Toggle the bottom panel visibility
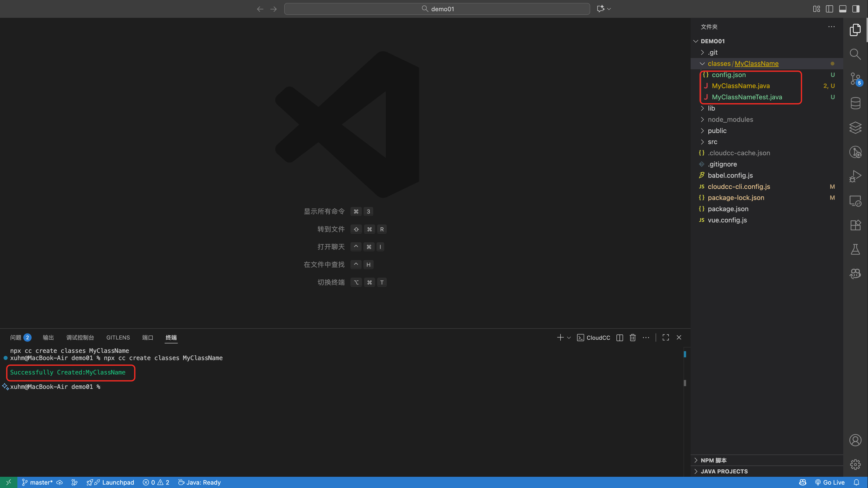Image resolution: width=868 pixels, height=488 pixels. coord(842,9)
